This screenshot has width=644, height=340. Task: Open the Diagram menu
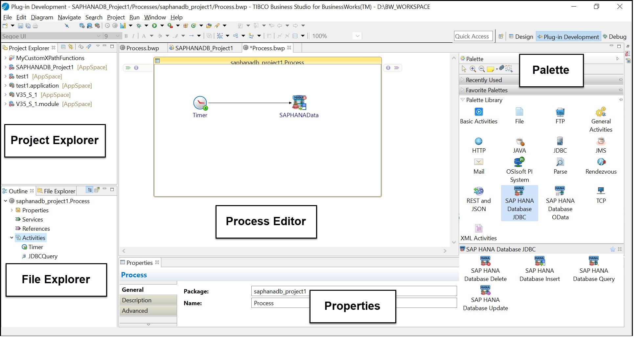click(42, 17)
